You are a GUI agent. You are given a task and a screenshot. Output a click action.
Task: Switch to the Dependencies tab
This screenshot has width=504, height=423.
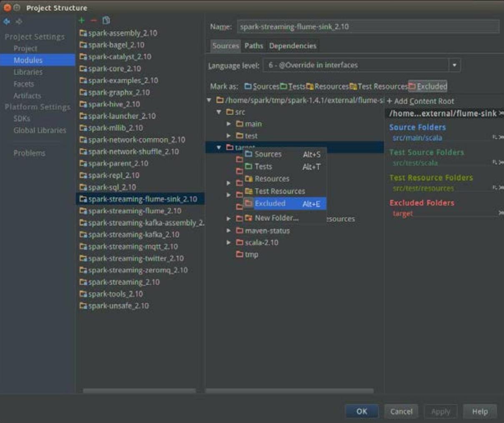click(292, 46)
